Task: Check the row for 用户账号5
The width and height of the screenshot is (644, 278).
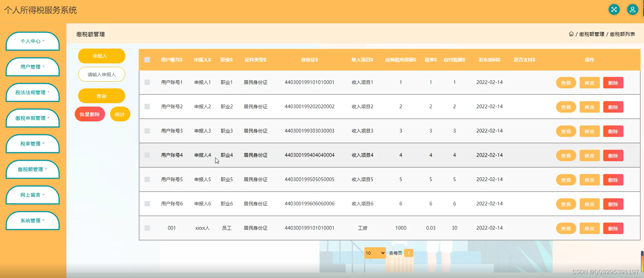Action: [147, 180]
